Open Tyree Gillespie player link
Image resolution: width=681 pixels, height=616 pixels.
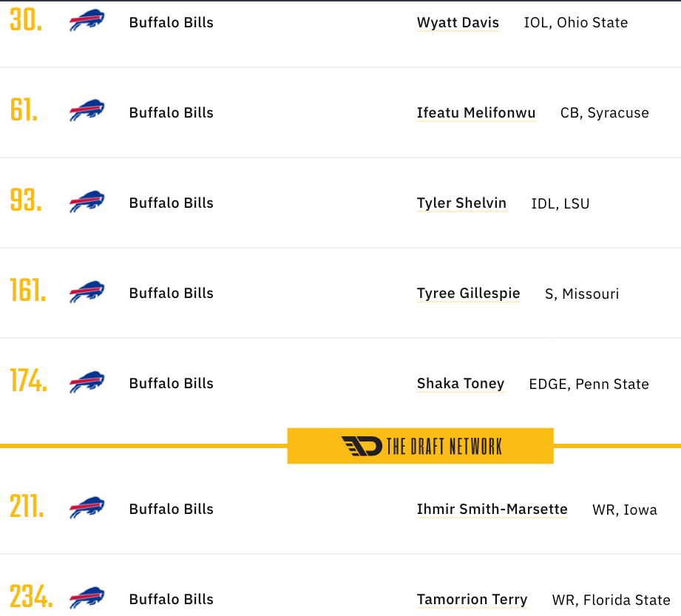click(468, 294)
